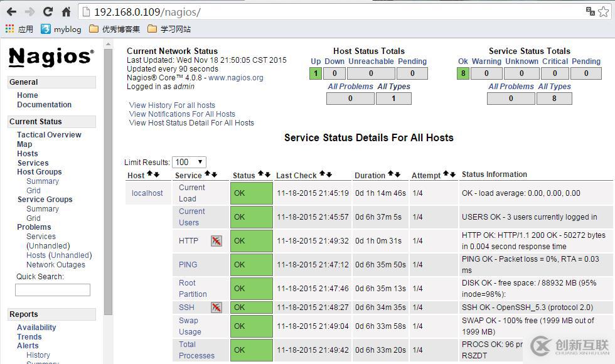This screenshot has width=615, height=364.
Task: Open the myblog bookmark
Action: [x=61, y=29]
